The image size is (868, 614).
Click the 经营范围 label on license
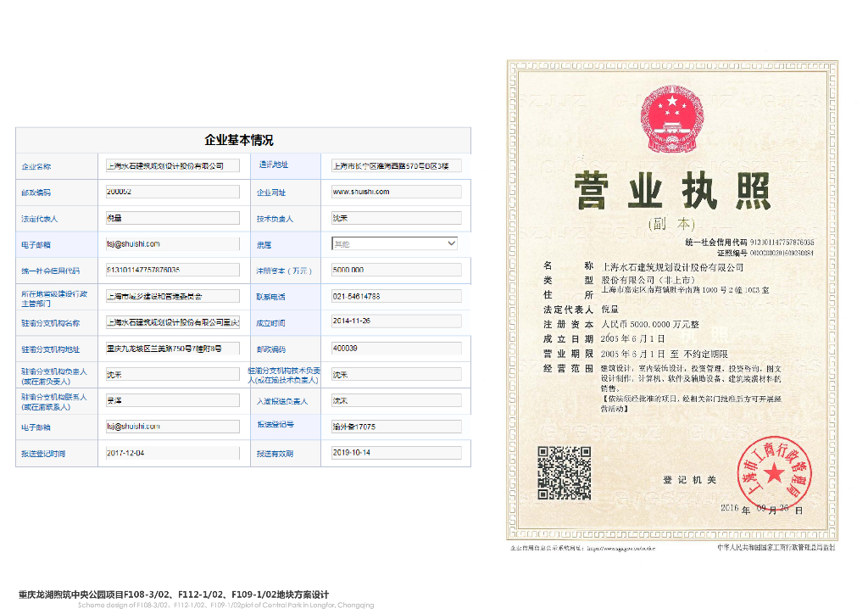(x=568, y=369)
